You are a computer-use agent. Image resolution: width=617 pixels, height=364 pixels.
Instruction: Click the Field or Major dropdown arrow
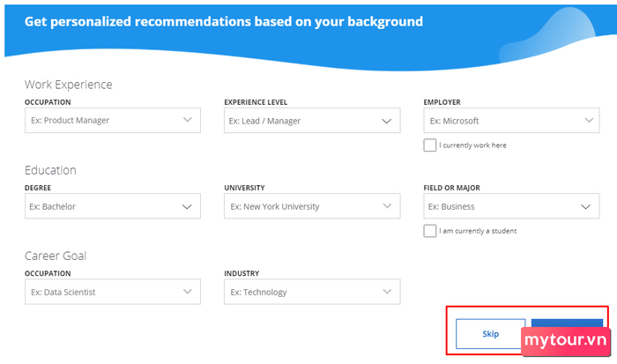(x=586, y=206)
